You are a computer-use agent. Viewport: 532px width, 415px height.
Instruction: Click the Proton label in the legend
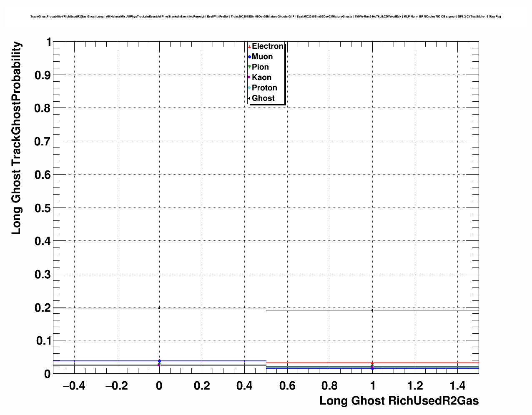point(264,88)
